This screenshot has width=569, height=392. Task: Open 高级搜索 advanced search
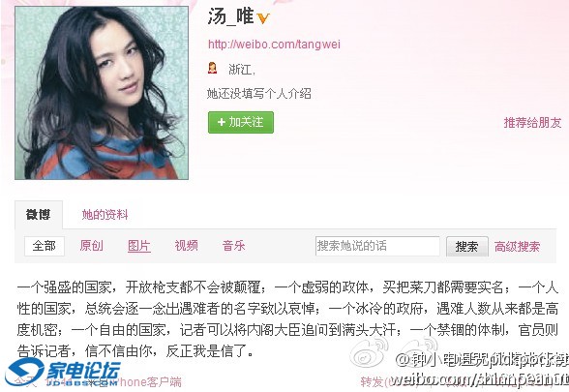tap(517, 247)
